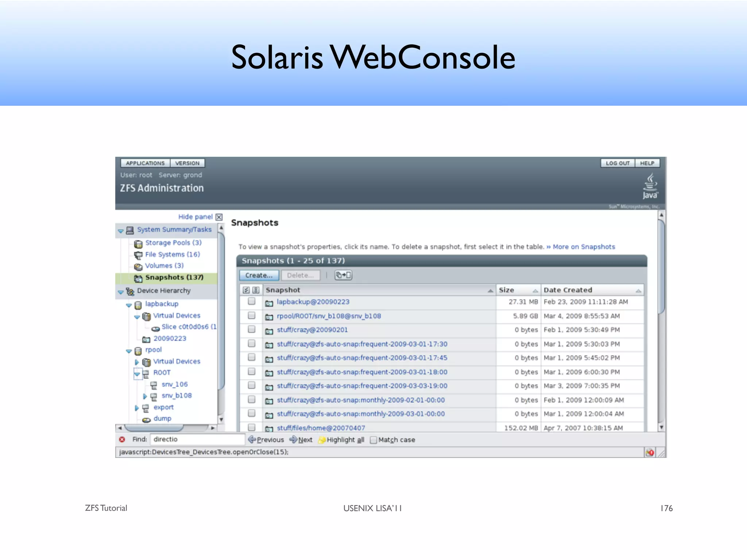Image resolution: width=747 pixels, height=560 pixels.
Task: Click the Find text input field
Action: click(x=198, y=439)
